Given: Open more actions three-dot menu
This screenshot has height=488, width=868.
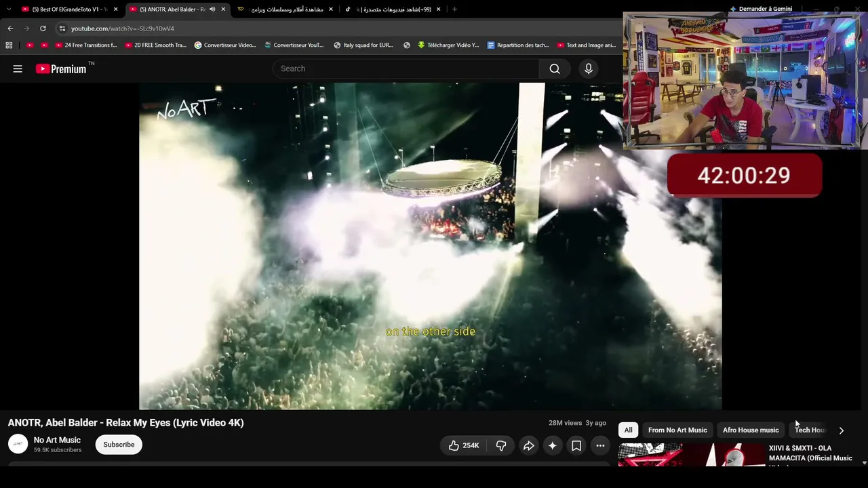Looking at the screenshot, I should pos(600,445).
